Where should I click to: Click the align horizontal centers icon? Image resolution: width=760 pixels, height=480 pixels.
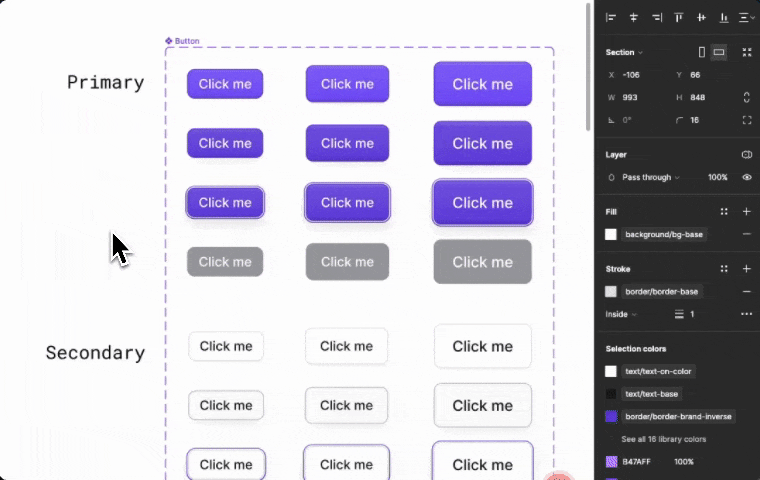[633, 17]
